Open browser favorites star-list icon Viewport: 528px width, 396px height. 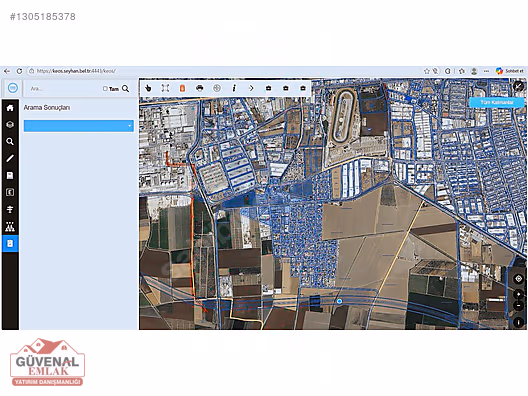(462, 71)
